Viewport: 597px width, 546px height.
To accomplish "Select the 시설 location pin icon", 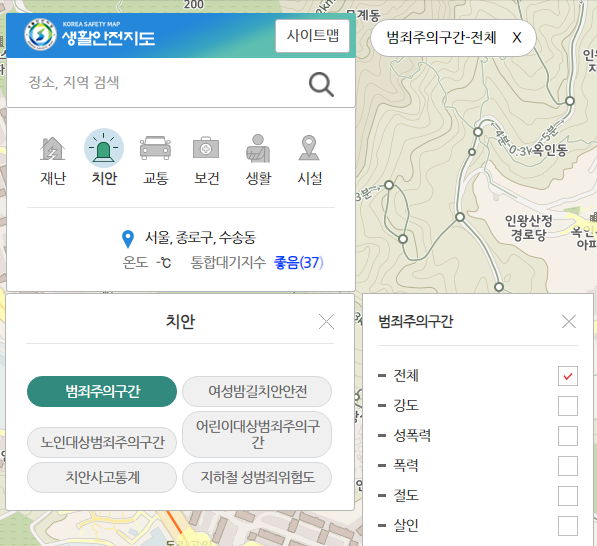I will pos(309,148).
